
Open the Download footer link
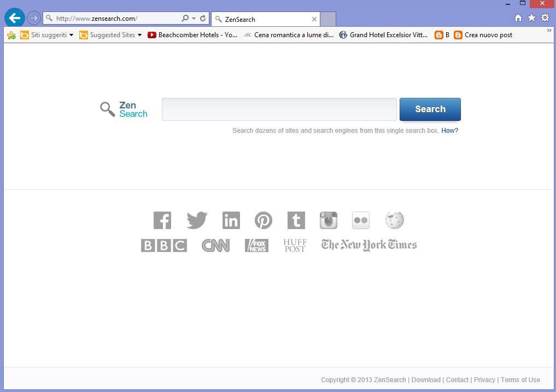pos(426,380)
